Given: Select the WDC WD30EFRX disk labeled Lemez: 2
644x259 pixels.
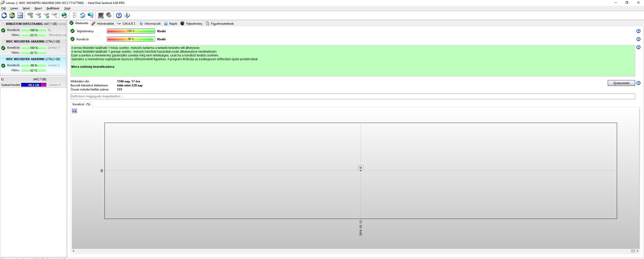Looking at the screenshot, I should [x=33, y=65].
